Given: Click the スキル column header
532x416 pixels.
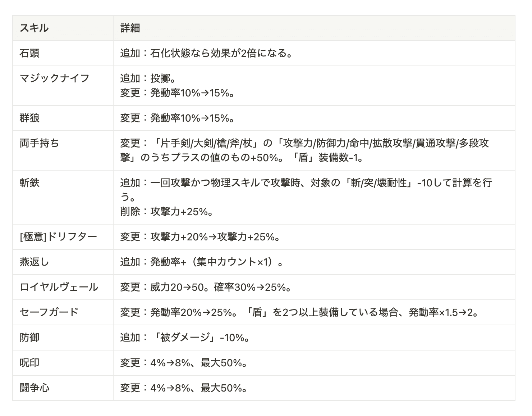Looking at the screenshot, I should 63,28.
